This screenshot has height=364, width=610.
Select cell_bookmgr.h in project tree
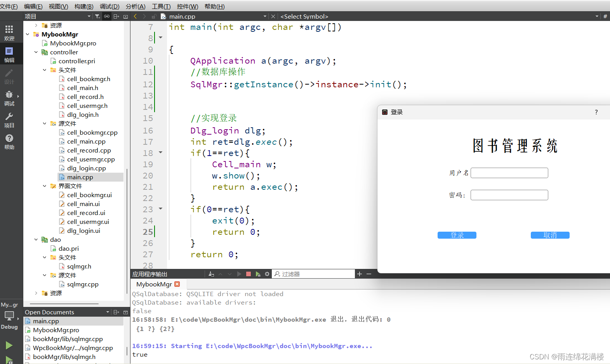coord(89,79)
